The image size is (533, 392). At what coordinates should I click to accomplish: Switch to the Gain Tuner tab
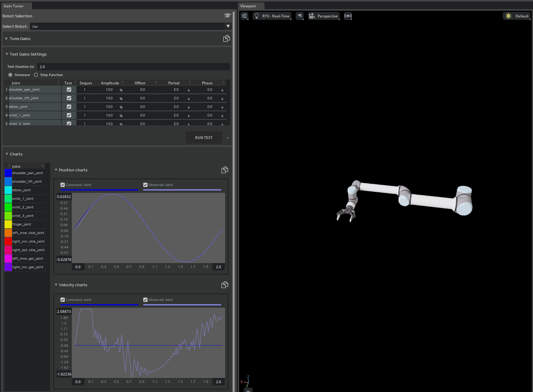[x=14, y=6]
